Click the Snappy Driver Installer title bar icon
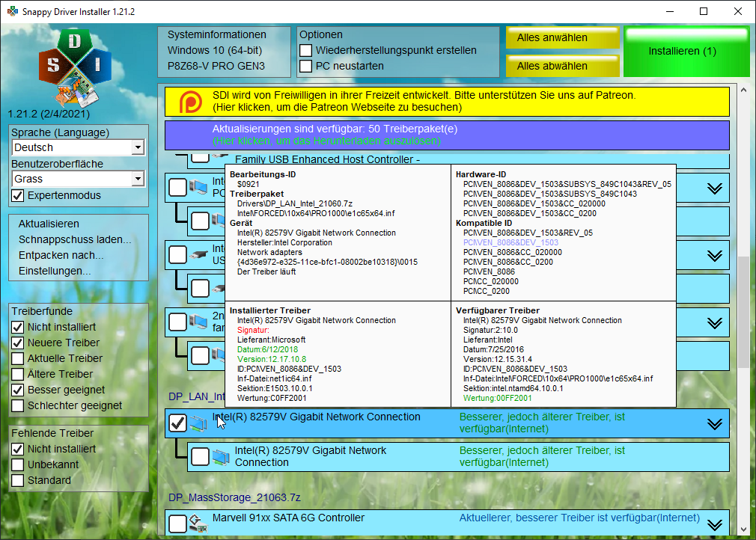756x540 pixels. pos(12,11)
